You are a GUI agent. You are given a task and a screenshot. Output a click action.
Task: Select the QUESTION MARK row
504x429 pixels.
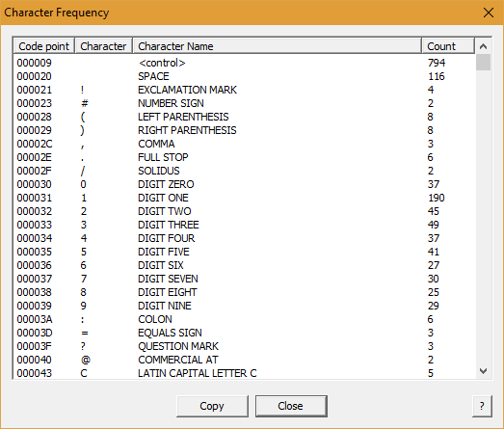(244, 346)
